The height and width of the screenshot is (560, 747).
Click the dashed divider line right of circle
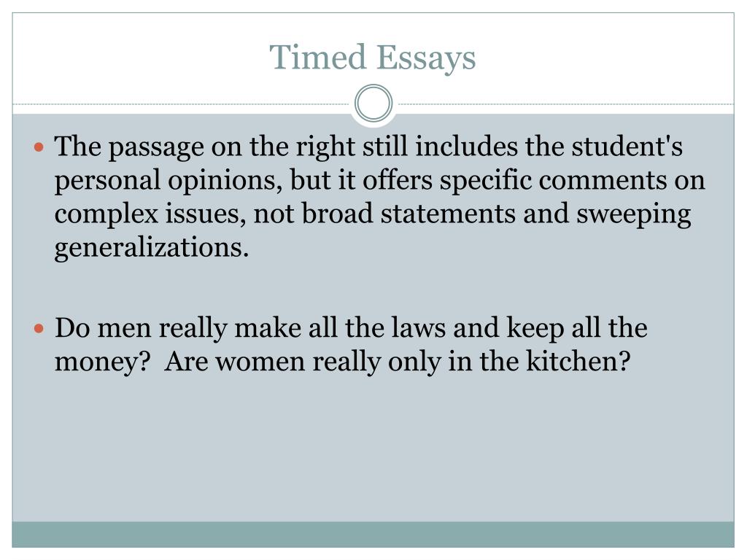pyautogui.click(x=566, y=104)
